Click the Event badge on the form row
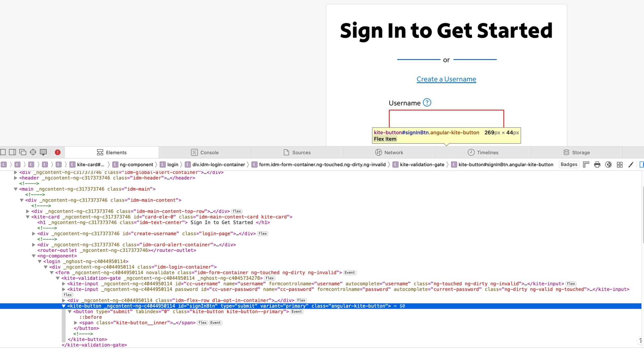644x356 pixels. [350, 273]
